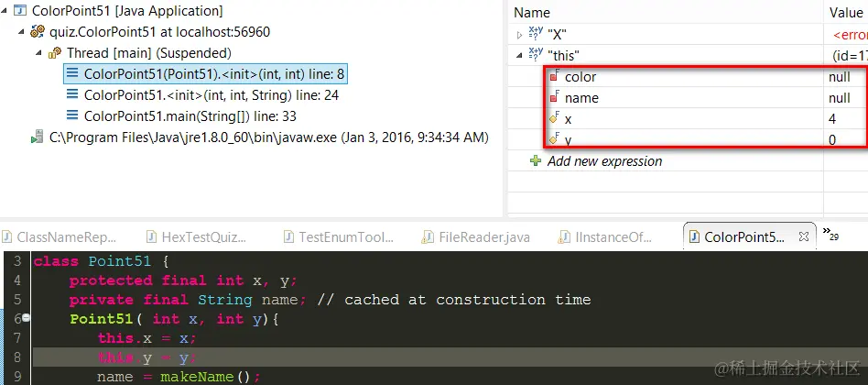Click line number 8 in gutter
Screen dimensions: 868x385
pos(16,357)
